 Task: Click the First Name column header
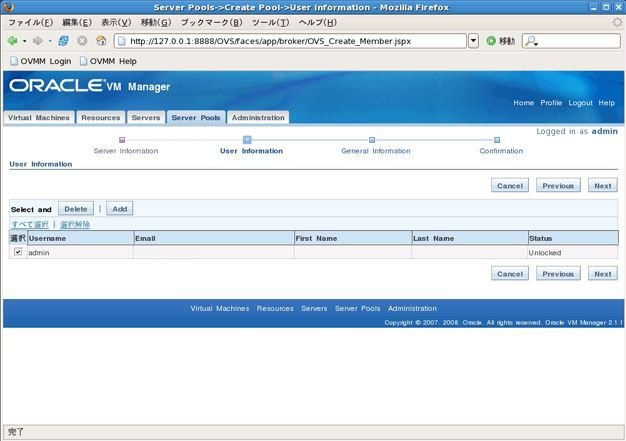353,238
